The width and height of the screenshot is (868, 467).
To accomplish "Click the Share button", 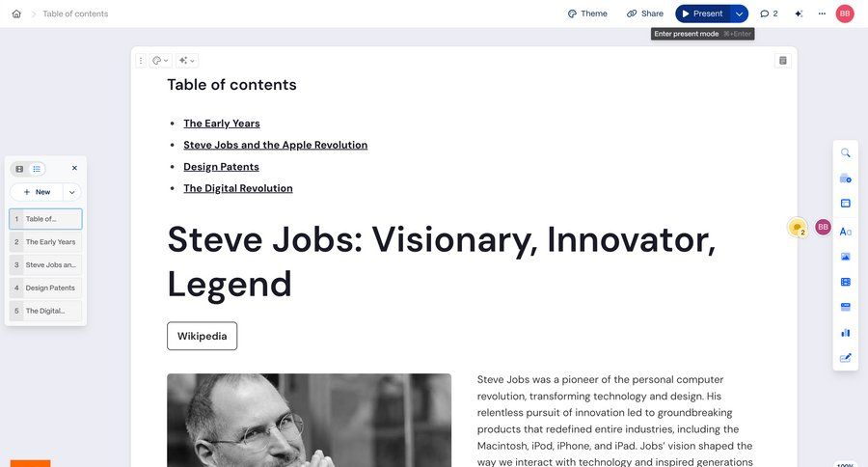I will (x=645, y=14).
